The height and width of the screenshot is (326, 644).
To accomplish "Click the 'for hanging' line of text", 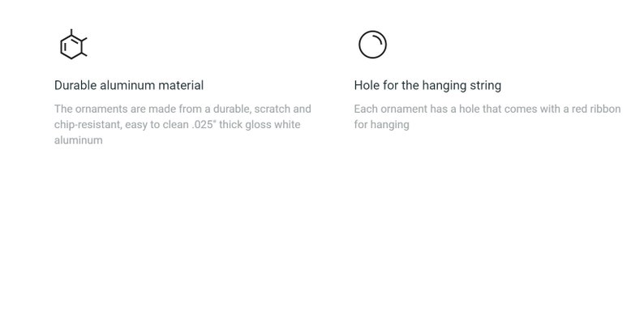I will (x=381, y=125).
